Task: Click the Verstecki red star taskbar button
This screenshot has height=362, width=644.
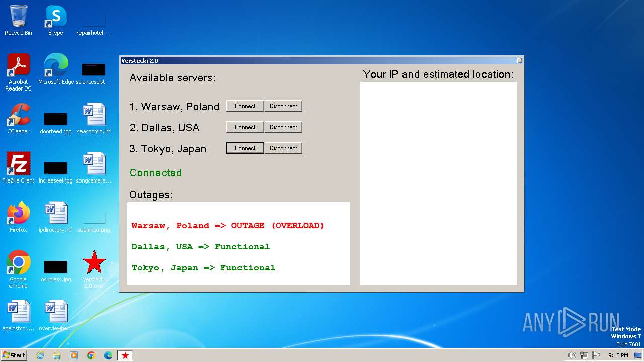Action: pyautogui.click(x=125, y=355)
